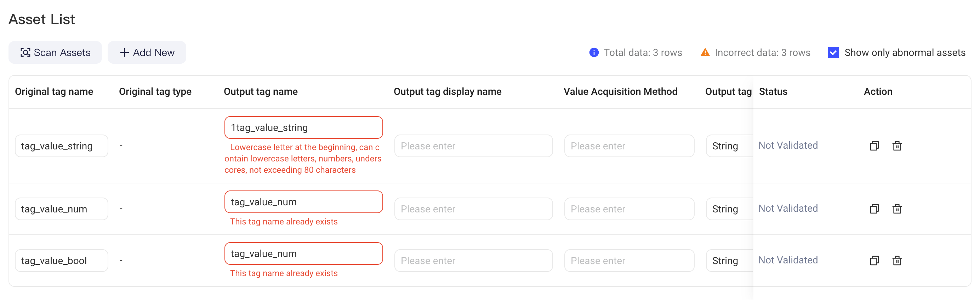Click the orange Incorrect data warning icon

click(x=705, y=52)
